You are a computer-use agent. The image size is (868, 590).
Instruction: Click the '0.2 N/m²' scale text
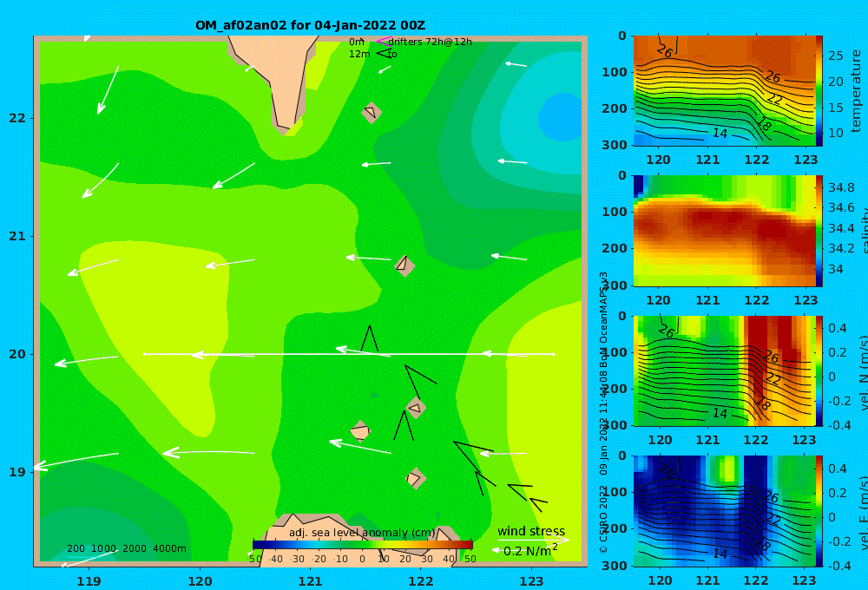530,551
